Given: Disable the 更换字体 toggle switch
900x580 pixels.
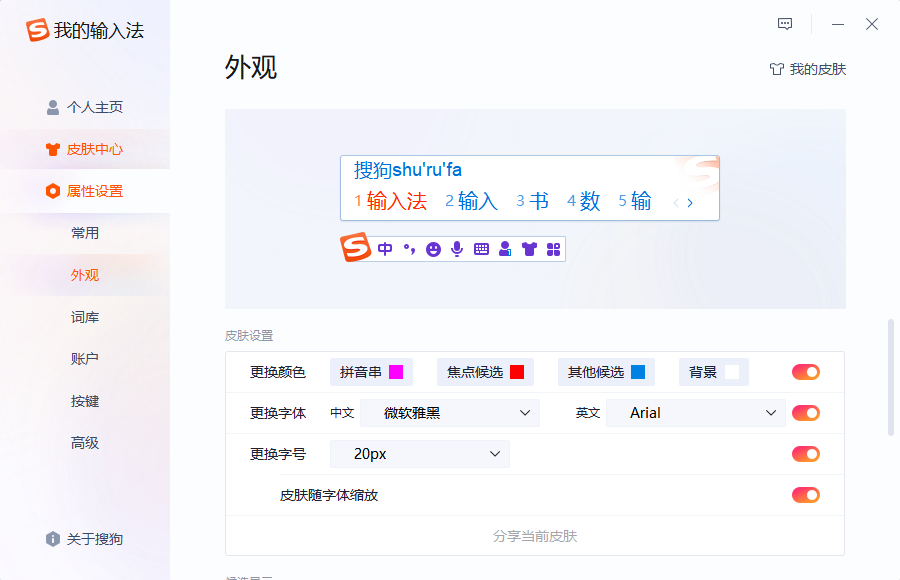Looking at the screenshot, I should (806, 413).
